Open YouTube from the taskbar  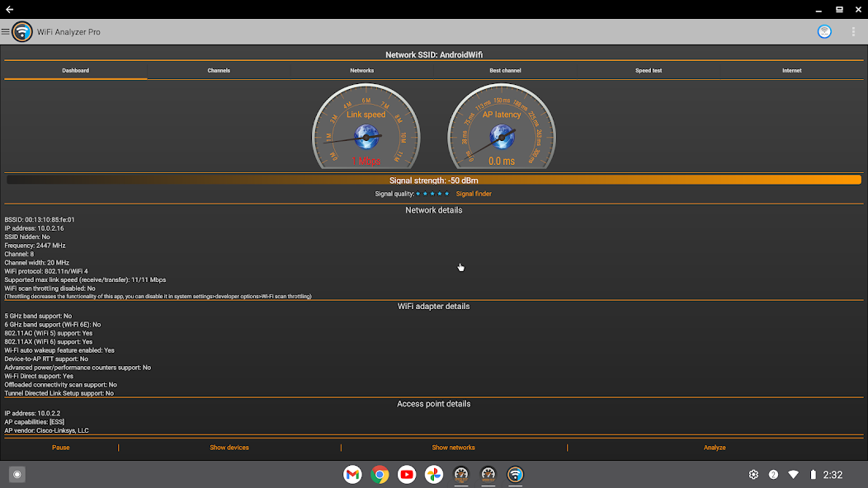[407, 474]
